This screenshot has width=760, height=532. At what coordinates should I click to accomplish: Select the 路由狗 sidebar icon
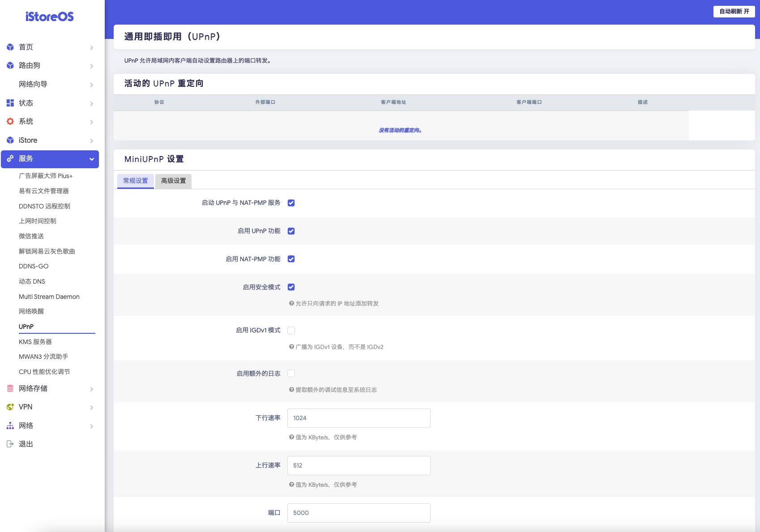coord(10,65)
